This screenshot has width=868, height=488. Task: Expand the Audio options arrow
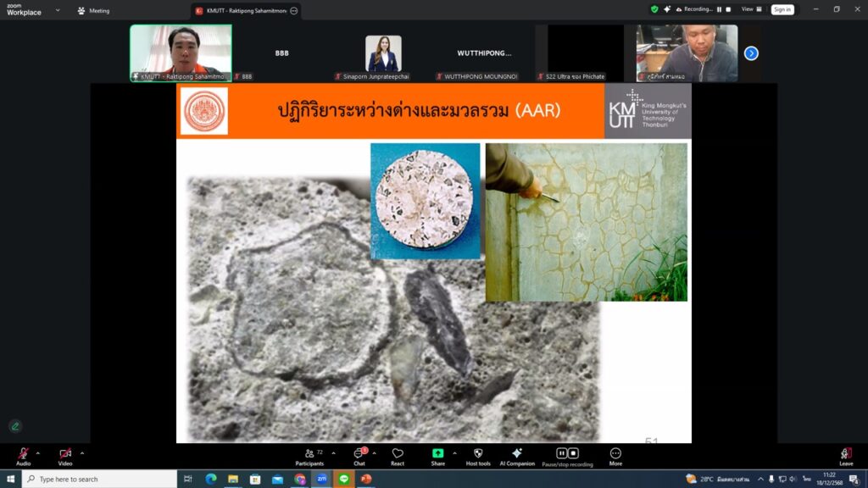(40, 452)
